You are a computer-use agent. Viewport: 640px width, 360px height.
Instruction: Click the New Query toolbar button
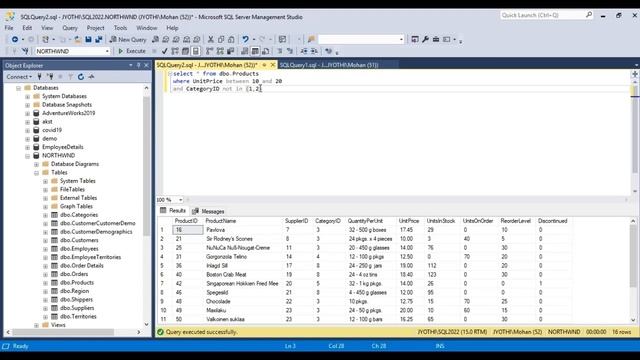click(128, 40)
